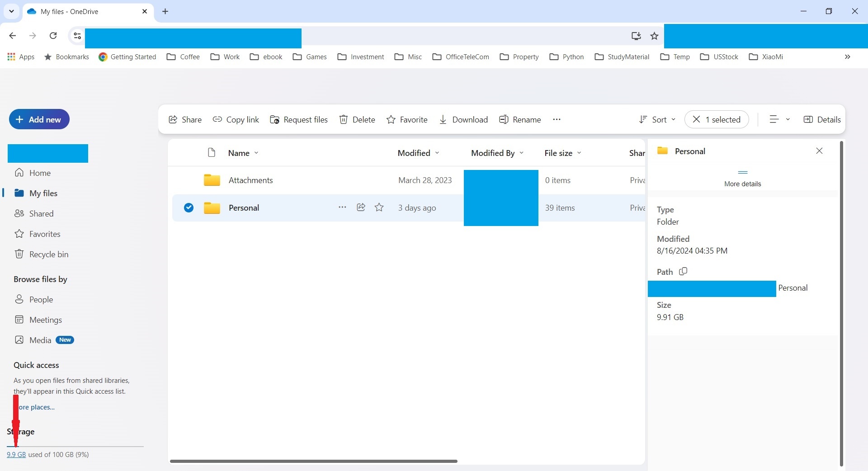Open the Recycle bin from sidebar
Image resolution: width=868 pixels, height=471 pixels.
[48, 254]
